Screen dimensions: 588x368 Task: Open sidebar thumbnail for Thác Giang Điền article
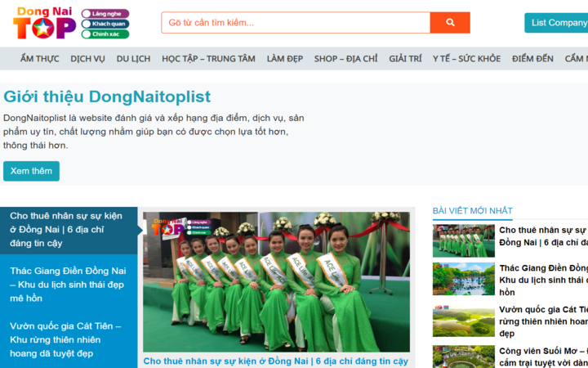[x=464, y=279]
